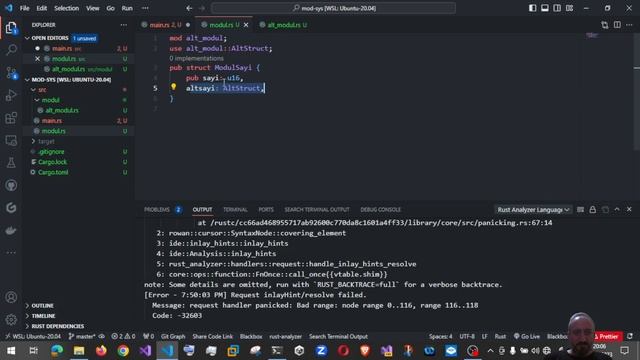Open Cargo.toml in the file tree
The width and height of the screenshot is (640, 360).
tap(53, 172)
